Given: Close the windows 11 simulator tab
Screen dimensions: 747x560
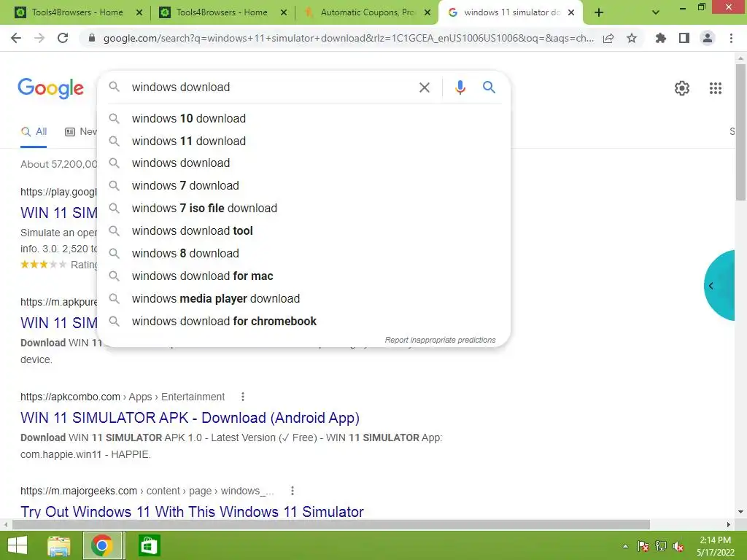Looking at the screenshot, I should (x=570, y=13).
